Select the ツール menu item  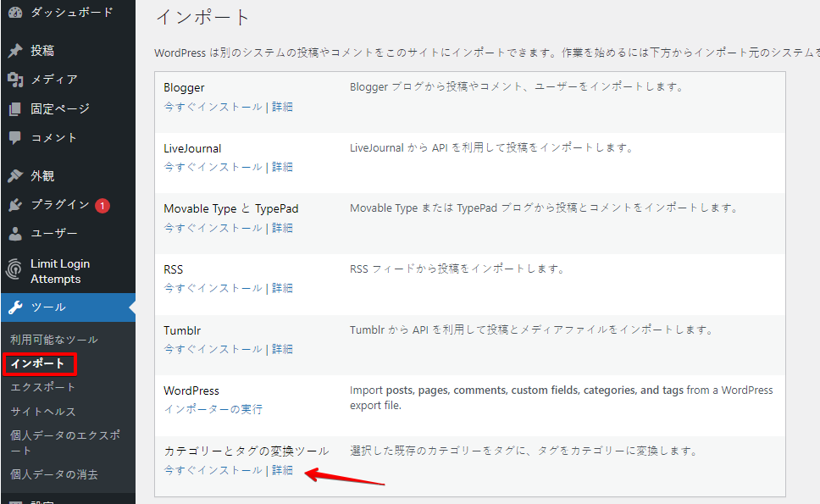click(x=68, y=307)
